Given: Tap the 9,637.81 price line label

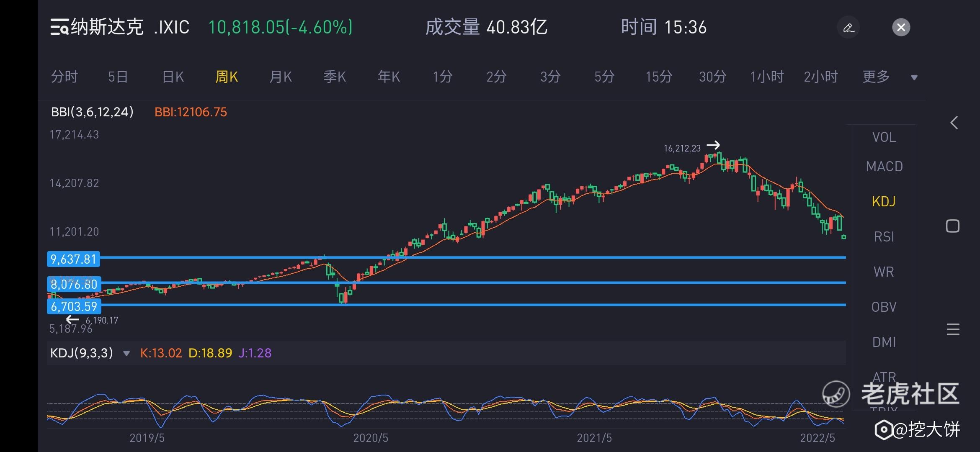Looking at the screenshot, I should coord(74,259).
